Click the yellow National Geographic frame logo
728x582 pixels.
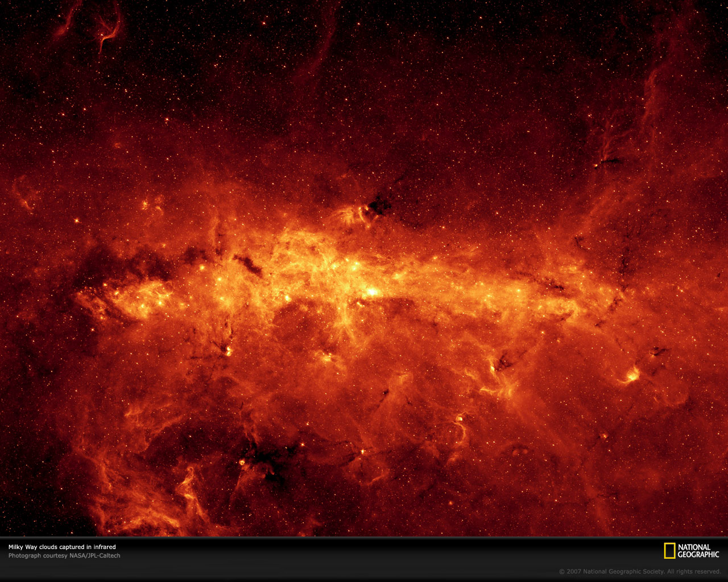tap(669, 551)
